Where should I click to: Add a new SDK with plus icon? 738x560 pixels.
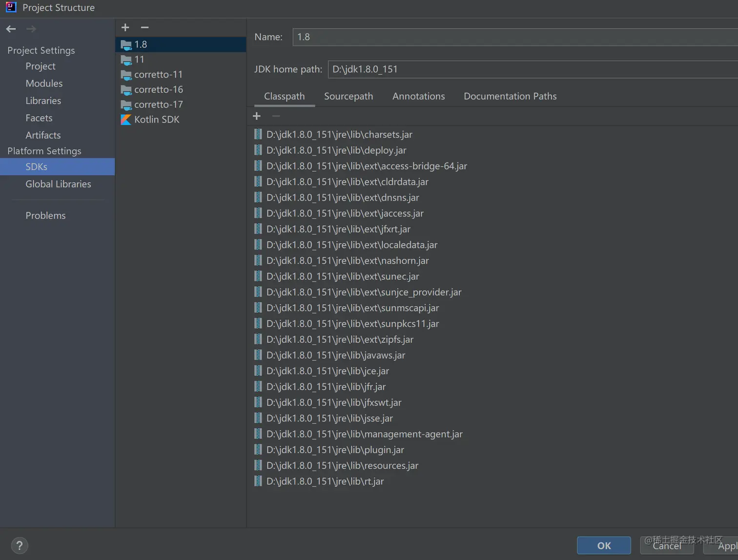click(125, 27)
